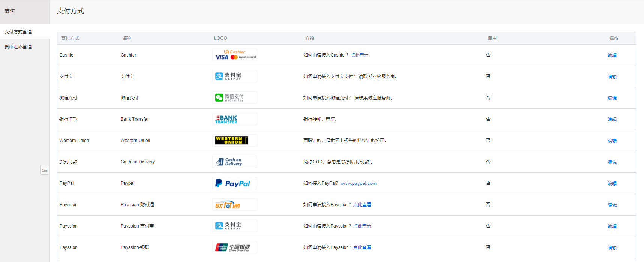Click the 微信支付 payment method cell
644x262 pixels.
coord(68,98)
